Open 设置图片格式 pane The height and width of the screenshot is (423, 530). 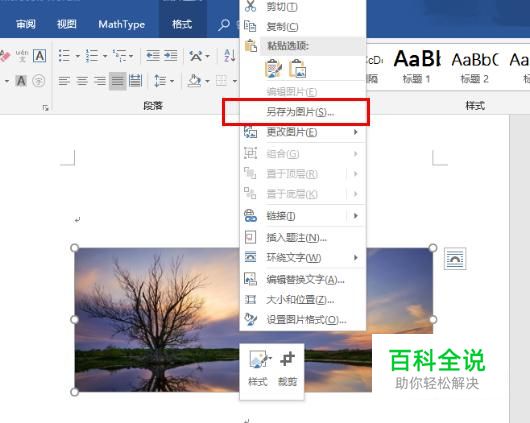pos(303,320)
